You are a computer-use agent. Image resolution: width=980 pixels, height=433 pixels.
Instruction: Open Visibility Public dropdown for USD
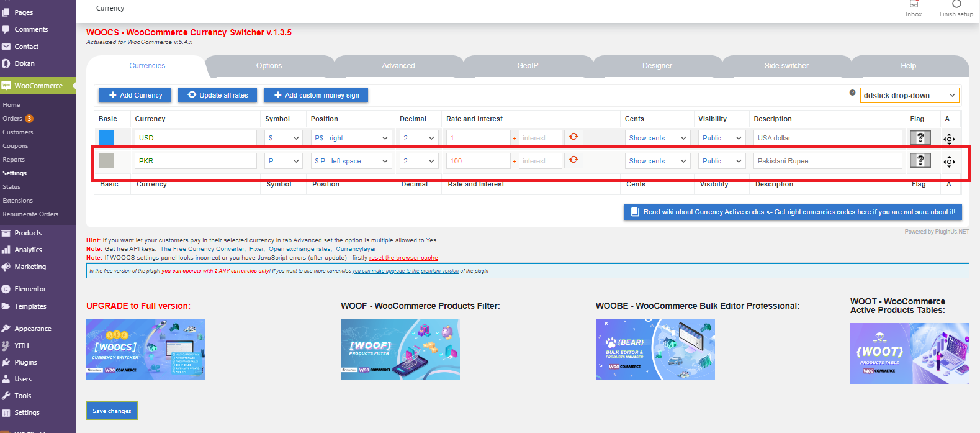click(x=722, y=138)
